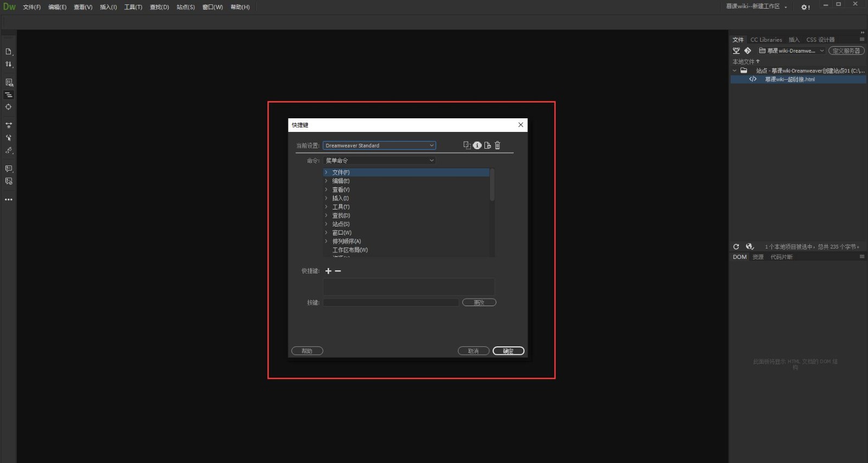Screen dimensions: 868x463
Task: Open the 插入(I) menu in menu bar
Action: click(x=108, y=7)
